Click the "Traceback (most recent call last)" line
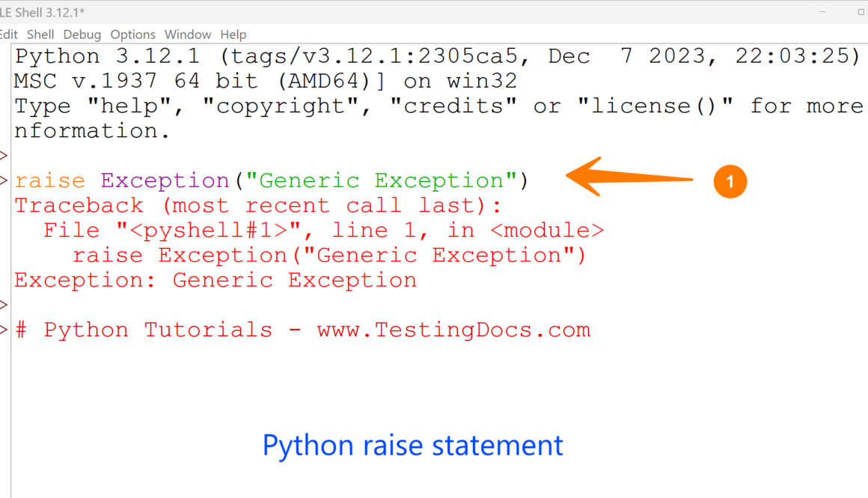Screen dimensions: 868x498 [258, 205]
